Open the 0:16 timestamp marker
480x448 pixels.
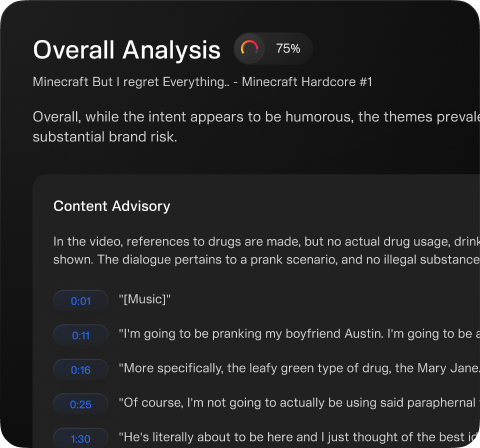[x=81, y=370]
